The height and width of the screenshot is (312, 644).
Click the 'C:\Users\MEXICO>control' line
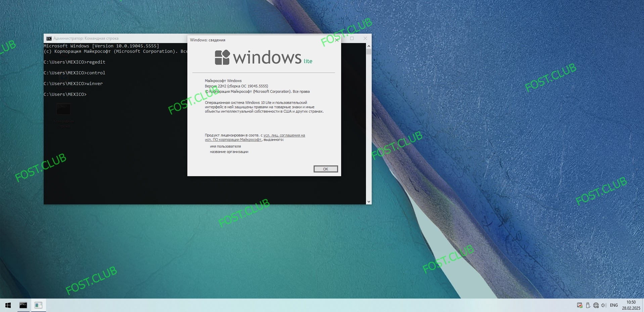[x=75, y=73]
